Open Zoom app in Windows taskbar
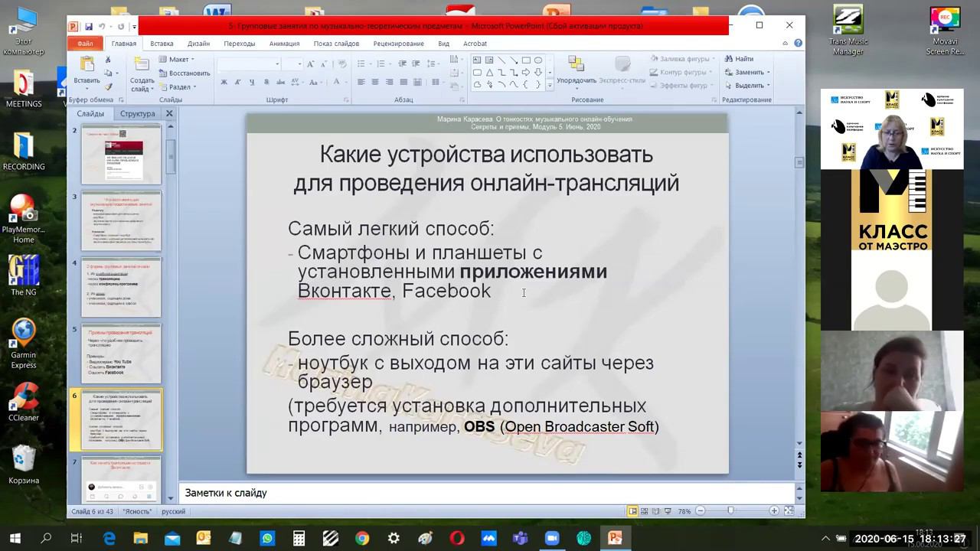 (552, 538)
